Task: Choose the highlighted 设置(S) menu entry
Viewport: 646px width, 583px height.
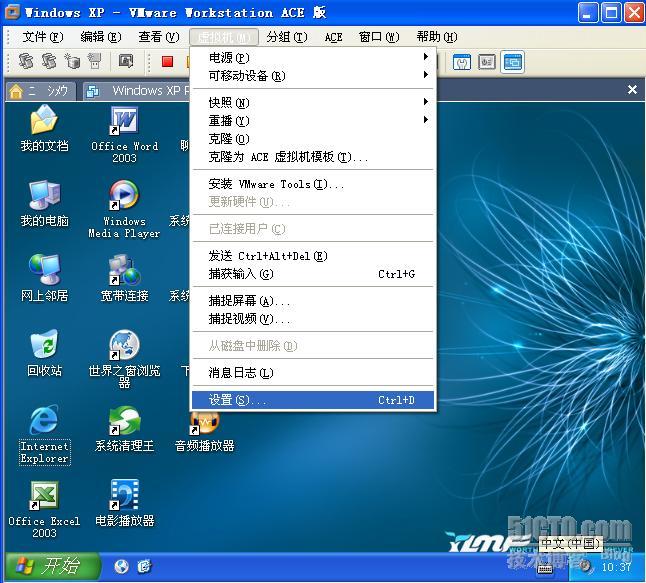Action: click(x=313, y=400)
